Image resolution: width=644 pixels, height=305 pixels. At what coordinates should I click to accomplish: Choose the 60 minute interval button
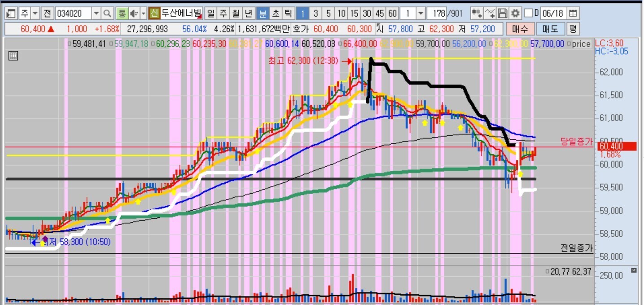pyautogui.click(x=393, y=13)
